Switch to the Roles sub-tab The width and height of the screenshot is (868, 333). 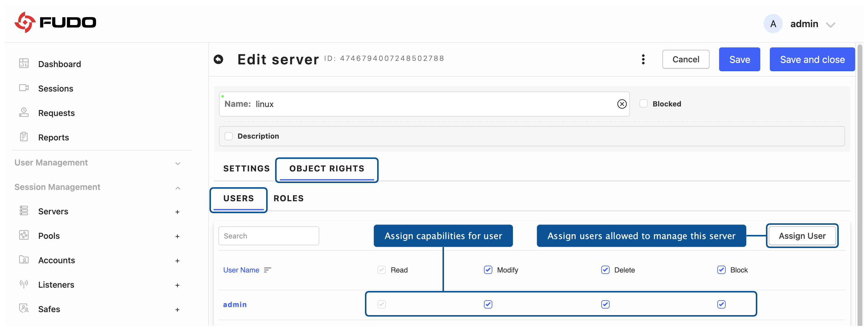tap(289, 198)
